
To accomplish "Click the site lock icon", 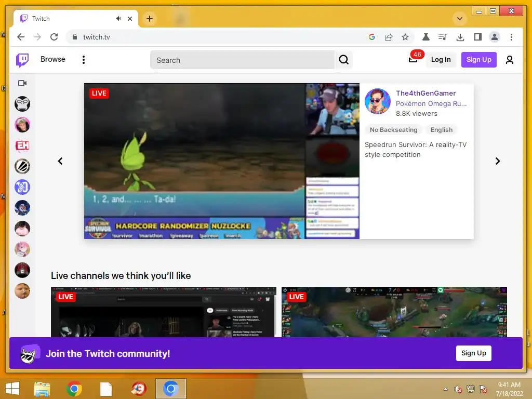I will coord(75,37).
